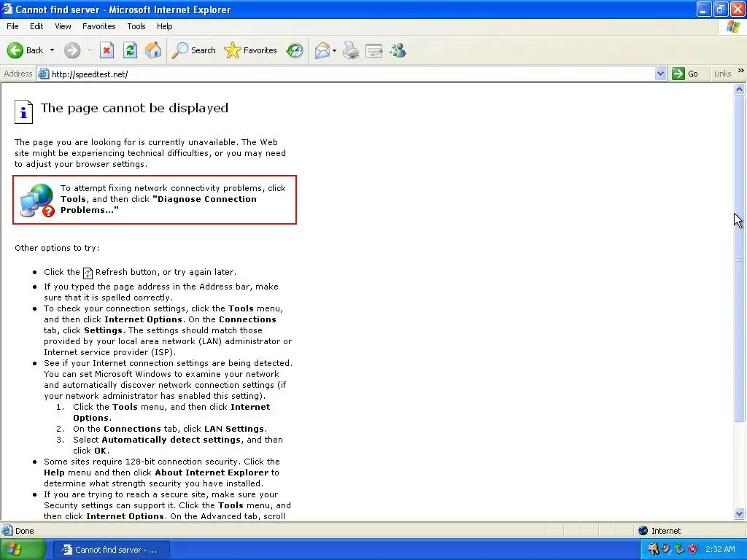747x560 pixels.
Task: Click the scrollbar down arrow
Action: tap(740, 513)
